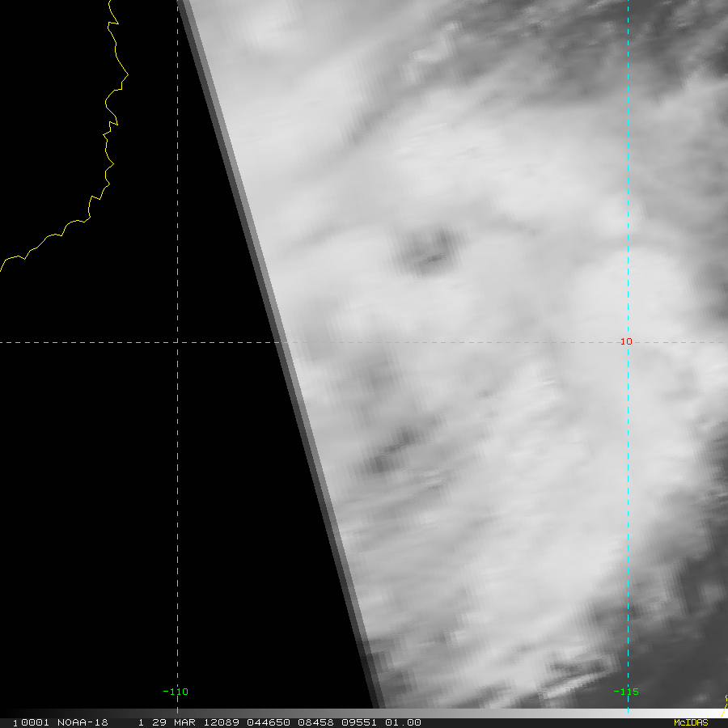Click the -115 longitude label
The width and height of the screenshot is (728, 728).
click(626, 692)
